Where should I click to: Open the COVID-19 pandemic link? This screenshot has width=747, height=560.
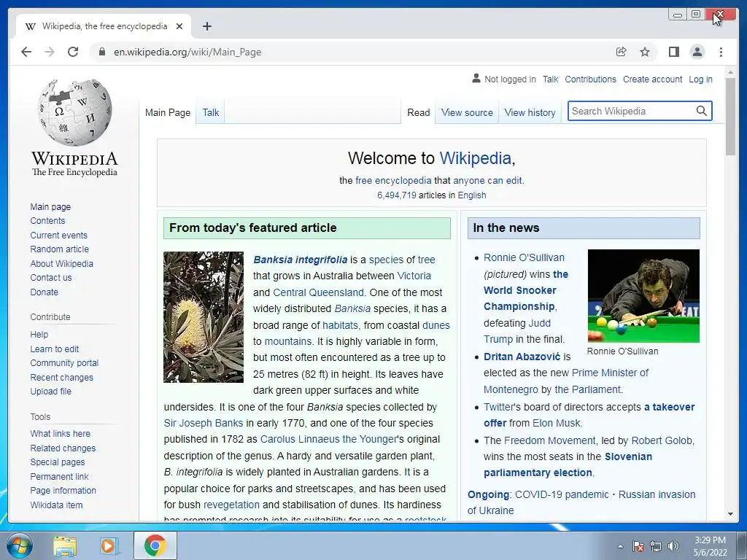click(562, 494)
